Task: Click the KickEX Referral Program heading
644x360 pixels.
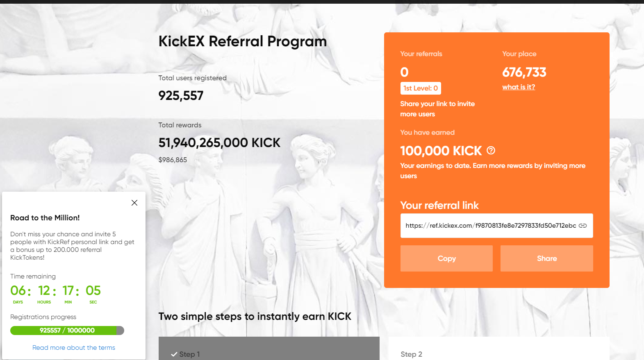Action: (x=242, y=41)
